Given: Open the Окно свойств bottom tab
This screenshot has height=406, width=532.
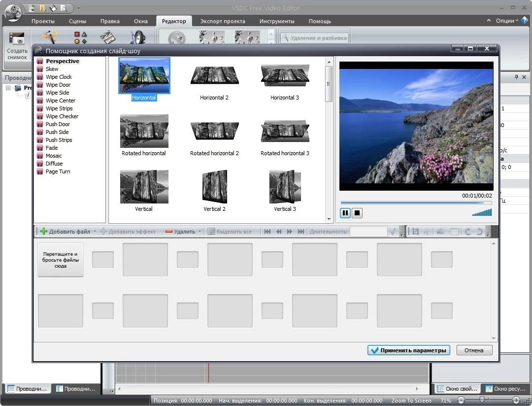Looking at the screenshot, I should (457, 389).
